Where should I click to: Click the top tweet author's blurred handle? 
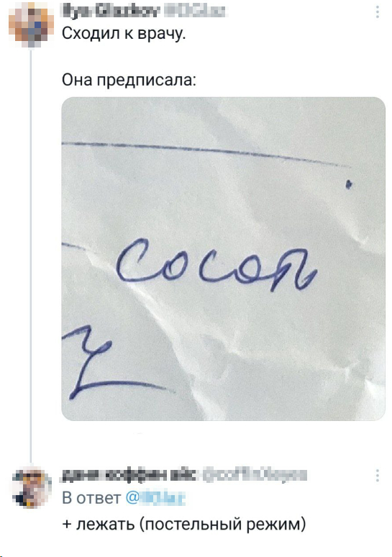[x=195, y=12]
